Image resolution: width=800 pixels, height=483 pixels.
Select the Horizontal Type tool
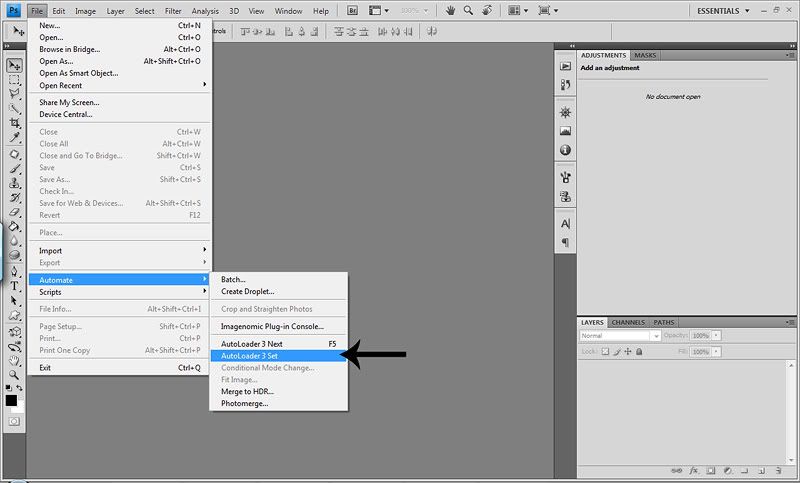(14, 285)
